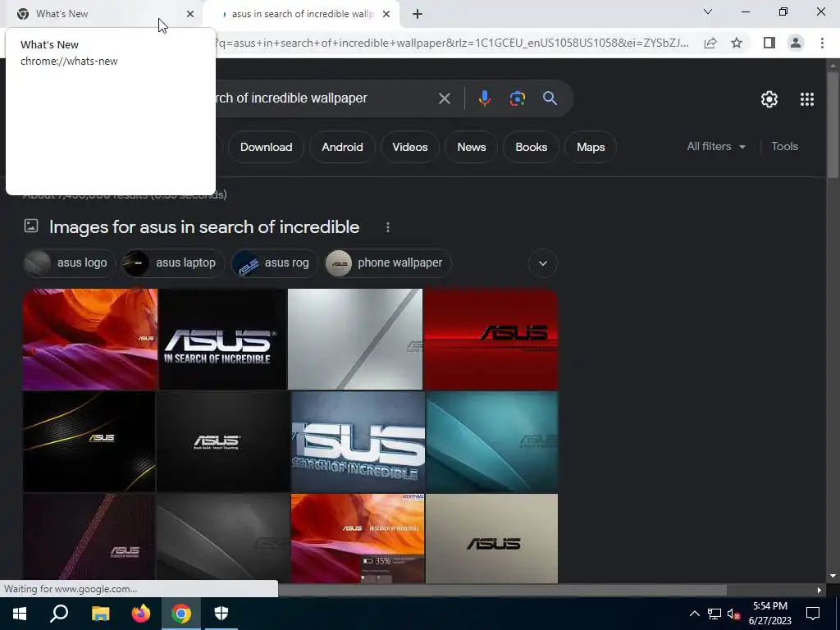Open canyon wallpaper showing 35% battery thumbnail
The width and height of the screenshot is (840, 630).
tap(358, 538)
